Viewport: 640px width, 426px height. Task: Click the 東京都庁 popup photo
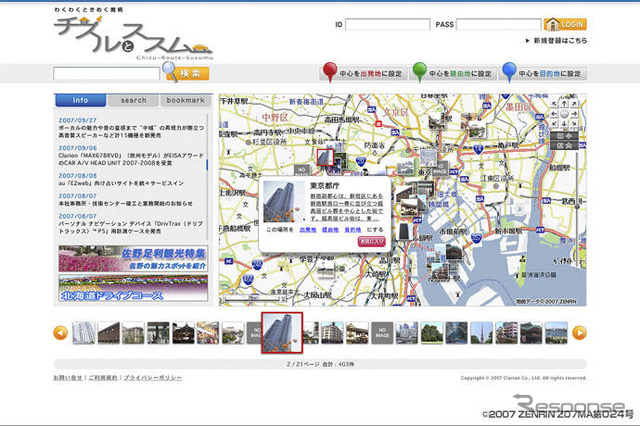pyautogui.click(x=284, y=202)
